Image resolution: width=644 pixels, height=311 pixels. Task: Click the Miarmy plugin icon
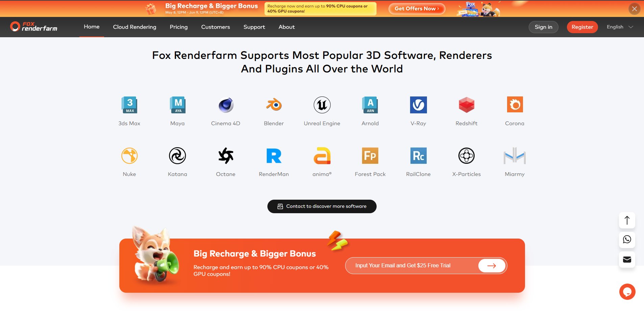(x=515, y=156)
